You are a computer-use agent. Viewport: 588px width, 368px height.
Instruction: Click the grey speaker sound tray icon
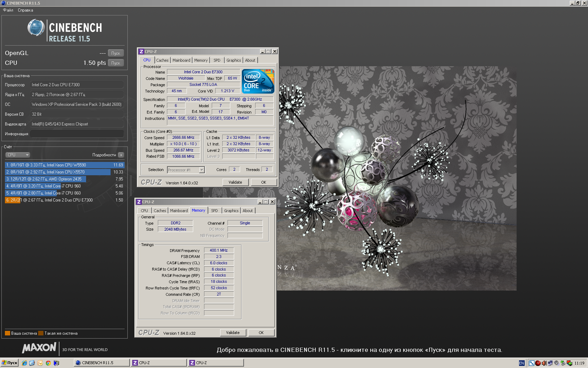[556, 363]
